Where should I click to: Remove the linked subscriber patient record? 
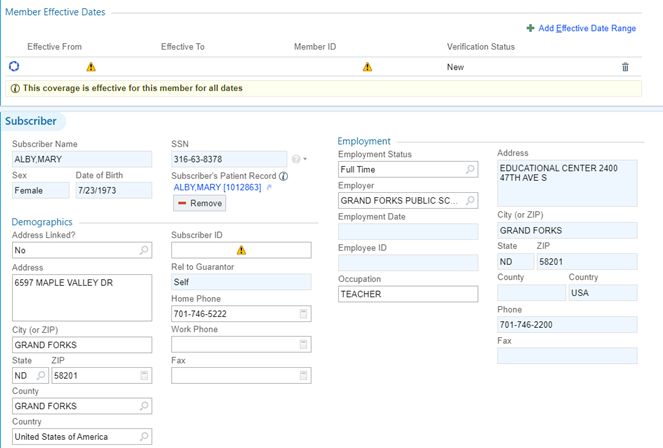click(199, 203)
